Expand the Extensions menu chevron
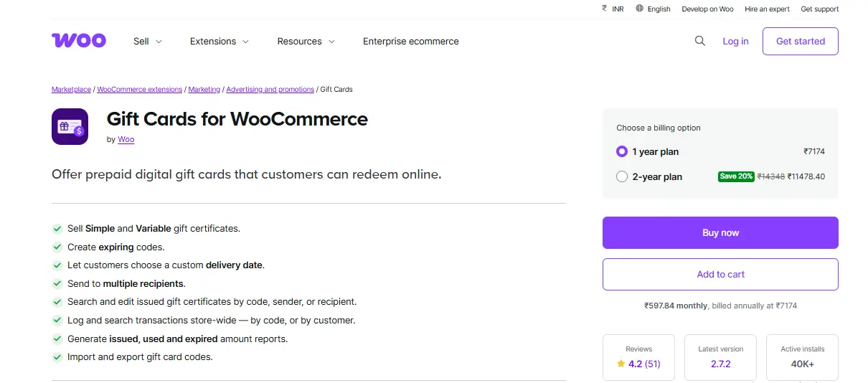This screenshot has width=868, height=383. click(245, 42)
